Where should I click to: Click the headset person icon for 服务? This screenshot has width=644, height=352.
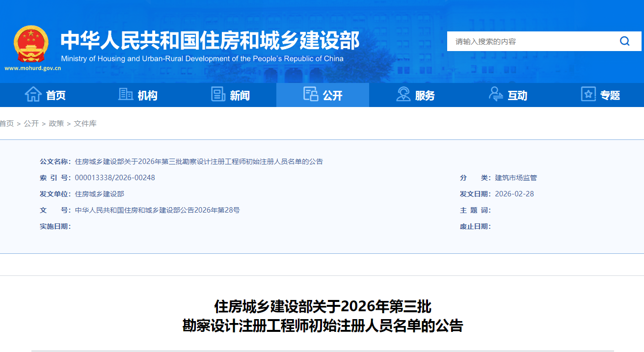coord(403,94)
